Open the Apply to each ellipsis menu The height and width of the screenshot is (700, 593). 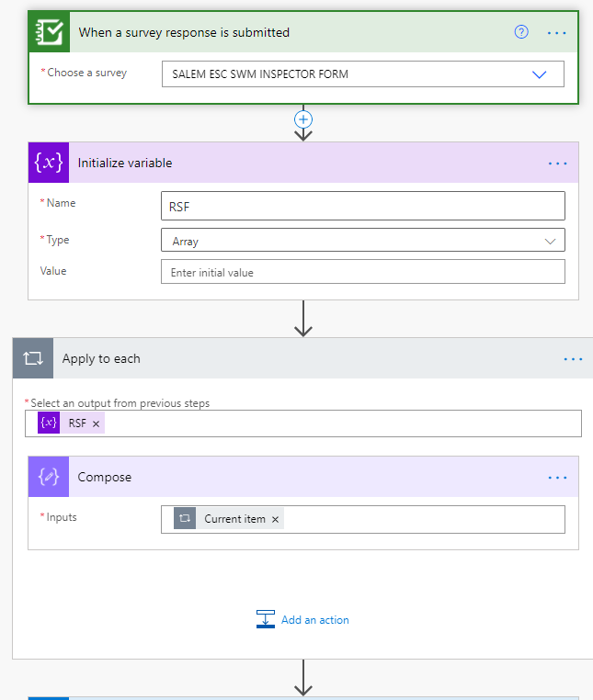(x=573, y=359)
